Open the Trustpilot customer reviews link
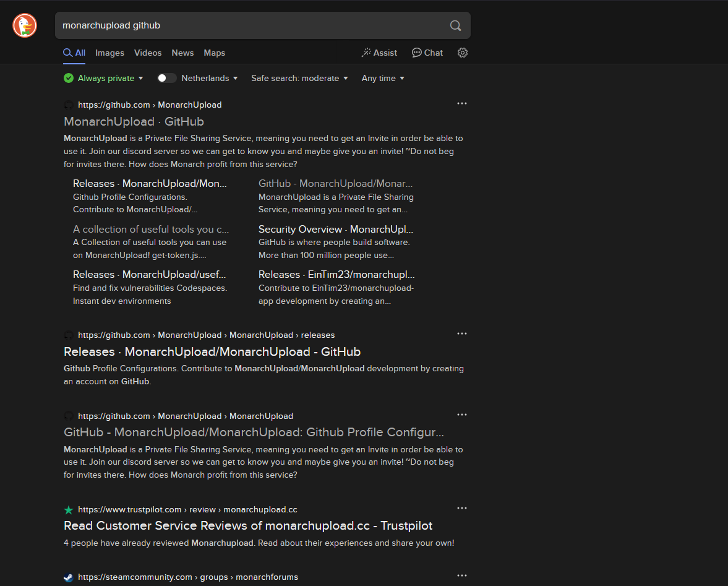The image size is (728, 586). pos(247,525)
